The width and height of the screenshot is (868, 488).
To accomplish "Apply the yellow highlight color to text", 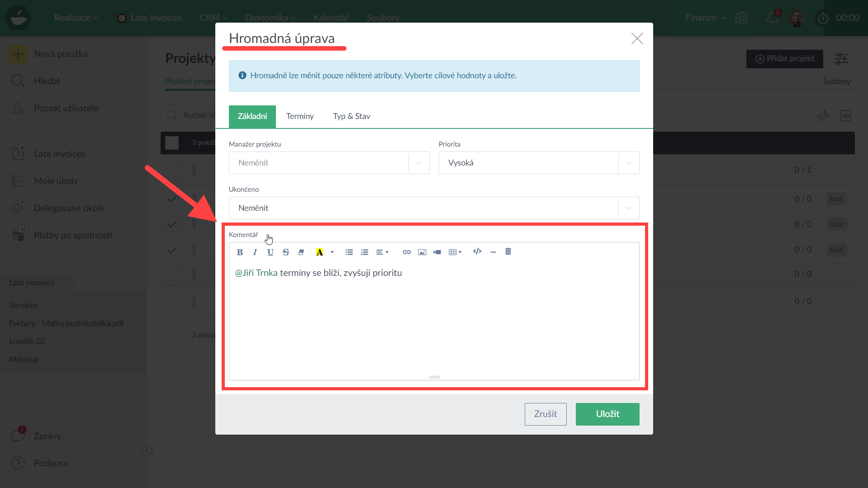I will (x=319, y=252).
